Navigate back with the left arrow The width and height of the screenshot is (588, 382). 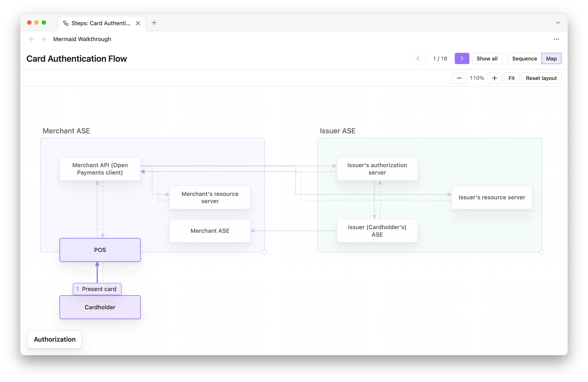pos(32,39)
